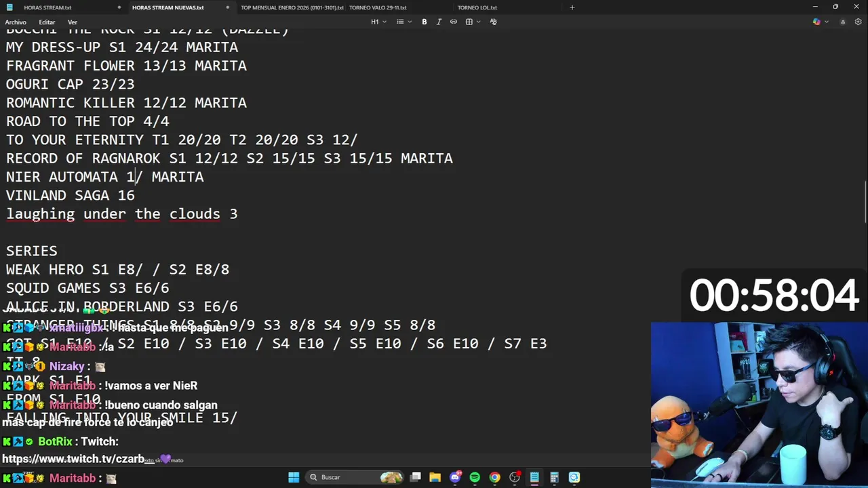The height and width of the screenshot is (488, 868).
Task: Click chat message '!vamos a ver NieR'
Action: point(151,386)
